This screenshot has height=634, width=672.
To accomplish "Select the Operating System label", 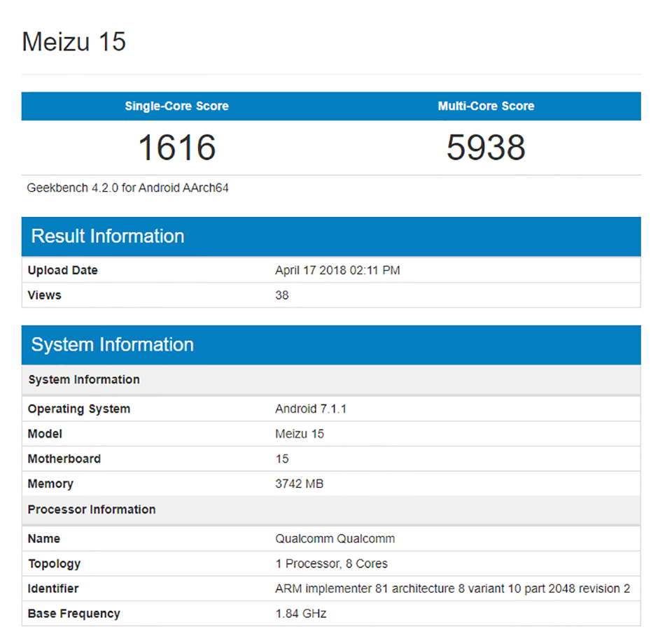I will coord(79,409).
